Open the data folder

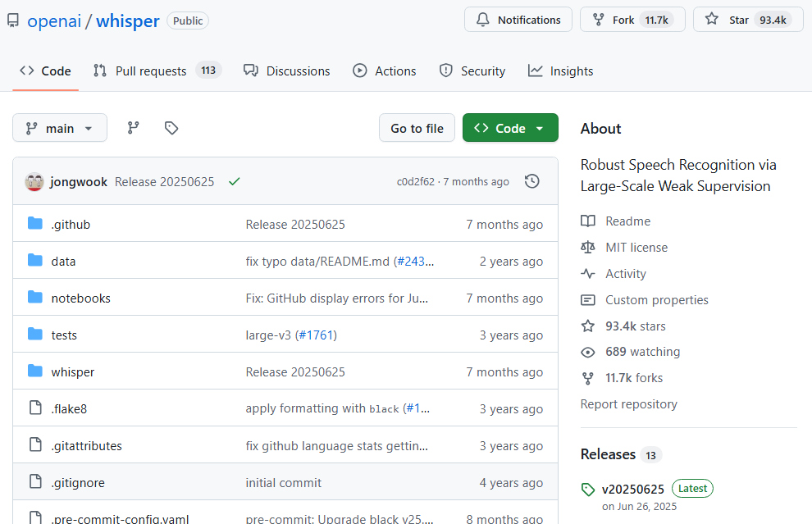coord(63,262)
